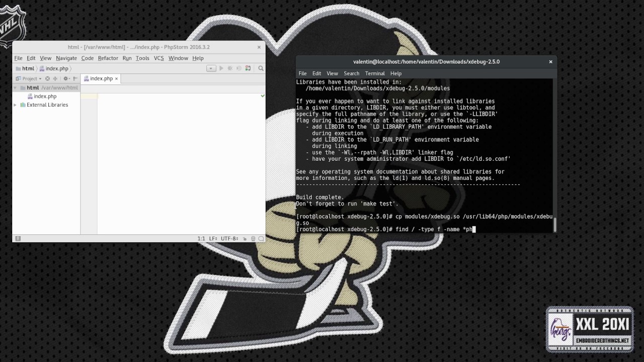Close the terminal window

pos(550,62)
